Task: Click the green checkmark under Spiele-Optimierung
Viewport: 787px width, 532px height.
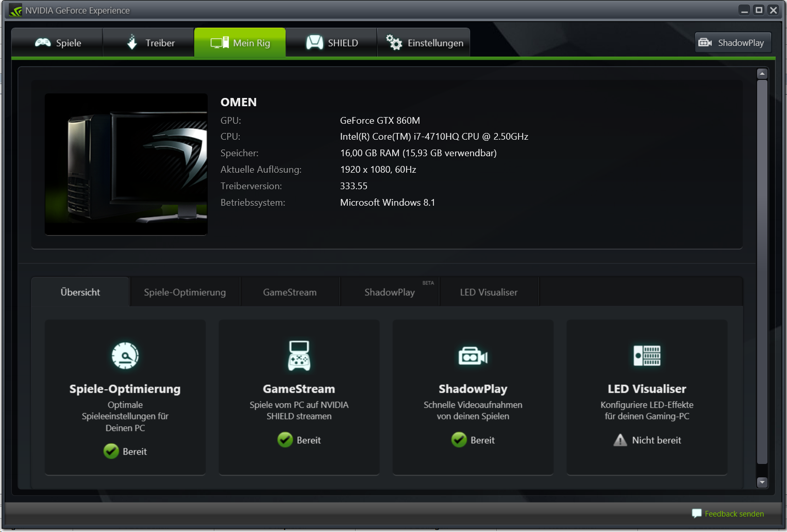Action: (111, 451)
